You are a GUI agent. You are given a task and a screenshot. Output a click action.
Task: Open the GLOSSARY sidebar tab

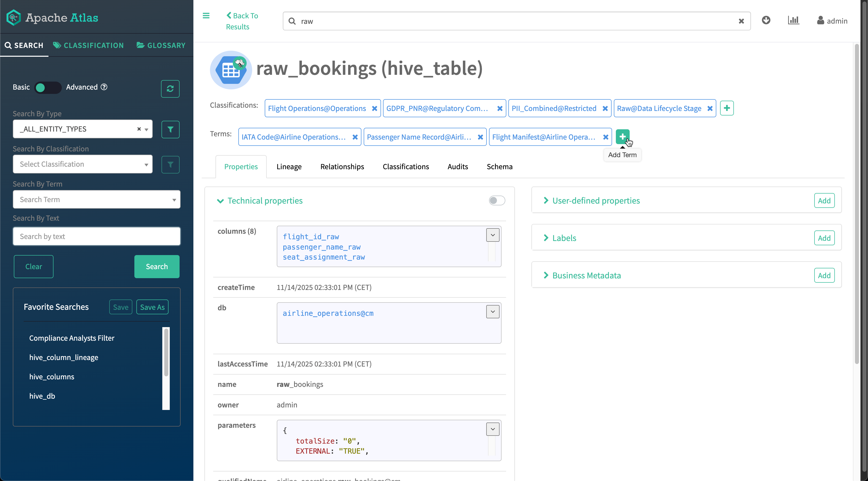click(x=161, y=45)
